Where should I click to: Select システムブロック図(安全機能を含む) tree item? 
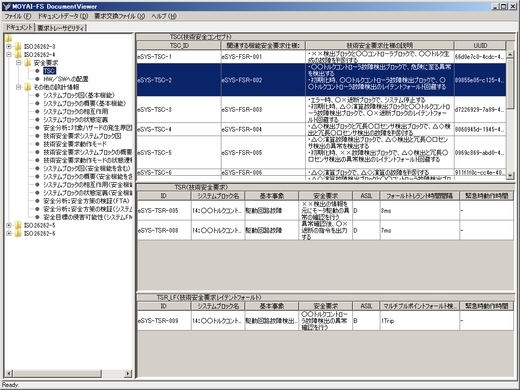coord(87,168)
